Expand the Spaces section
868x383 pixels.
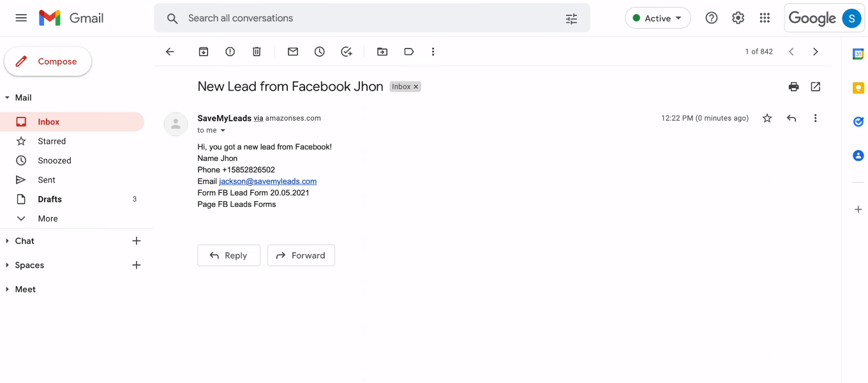click(7, 265)
